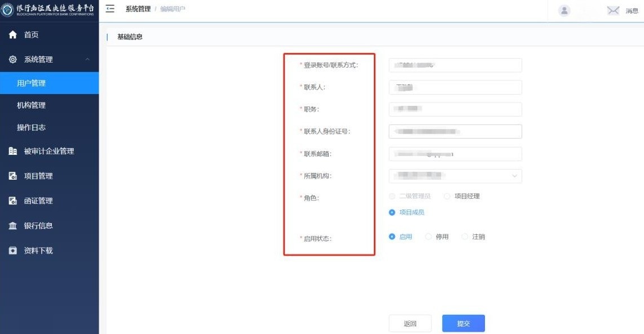Screen dimensions: 644x334
Task: Open 操作日志 in the sidebar
Action: [x=32, y=128]
